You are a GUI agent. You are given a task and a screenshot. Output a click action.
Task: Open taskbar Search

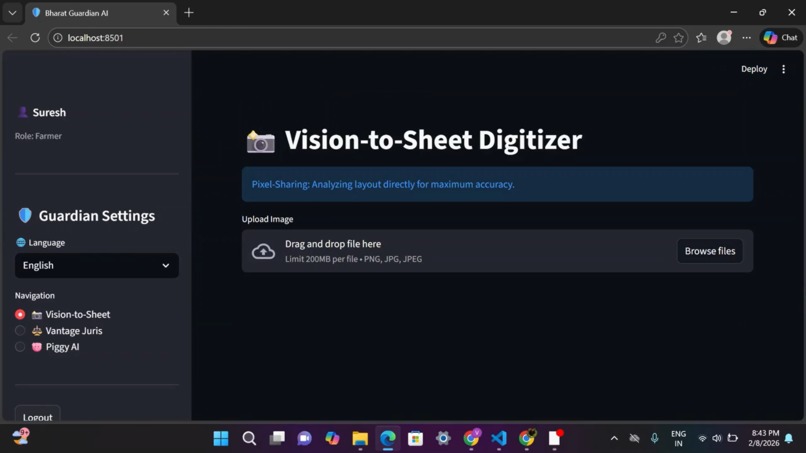(249, 438)
